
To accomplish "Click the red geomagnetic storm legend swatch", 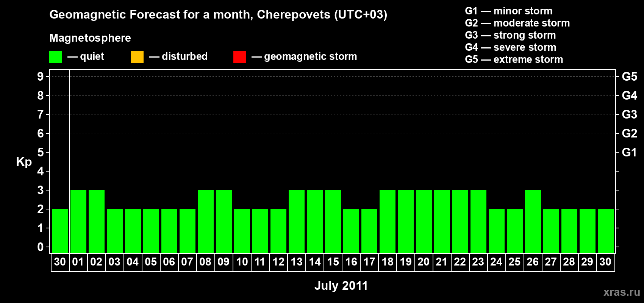I will click(239, 57).
